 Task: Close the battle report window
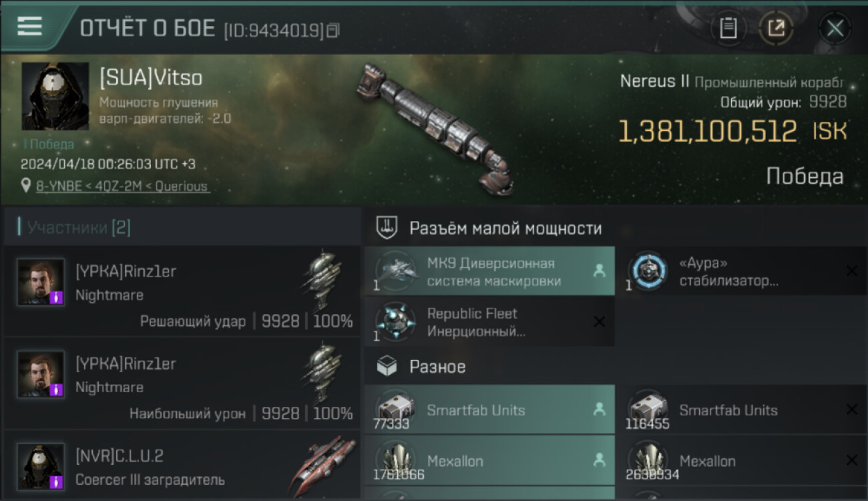tap(835, 29)
